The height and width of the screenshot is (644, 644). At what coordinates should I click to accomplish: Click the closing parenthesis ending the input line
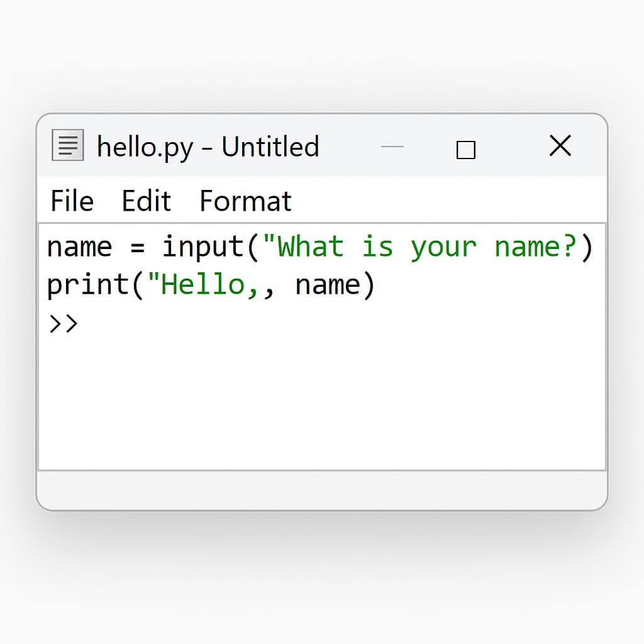coord(587,247)
